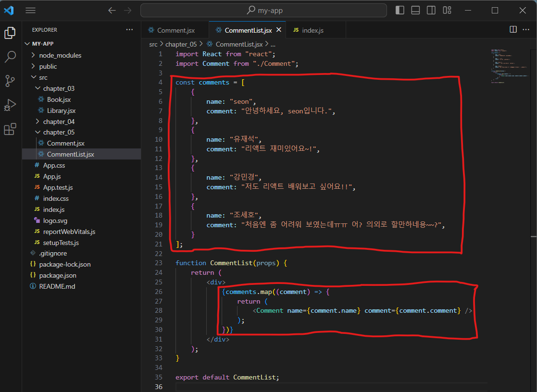The image size is (537, 392).
Task: Open the Run and Debug view
Action: coord(10,105)
